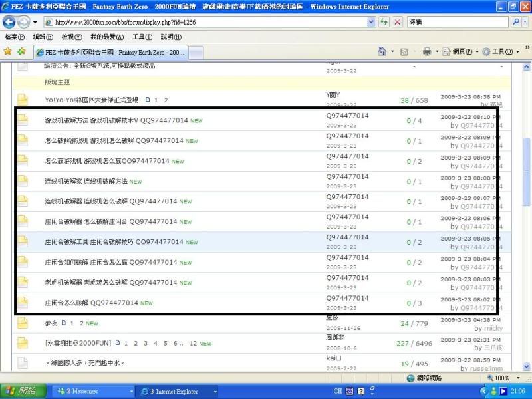Click the Print icon in toolbar
Viewport: 532px width, 399px height.
[427, 51]
